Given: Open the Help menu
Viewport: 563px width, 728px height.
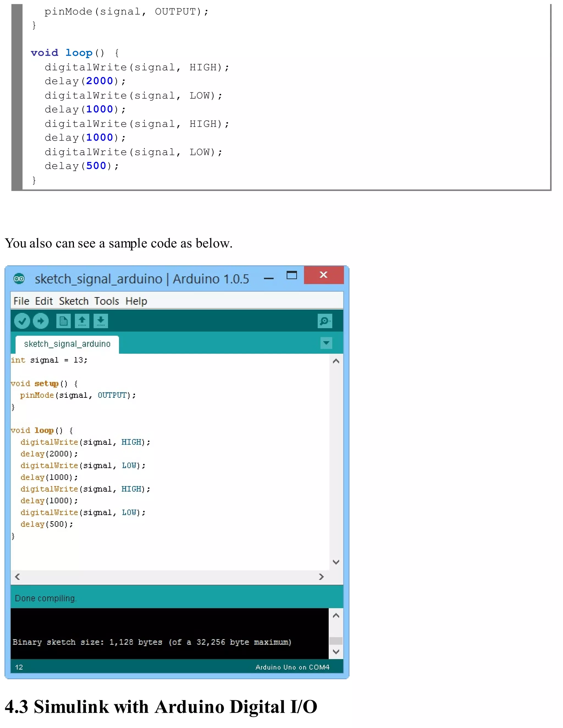Looking at the screenshot, I should click(136, 301).
